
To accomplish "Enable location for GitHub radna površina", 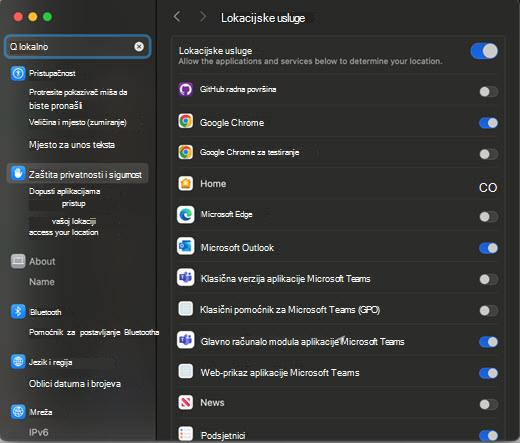I will click(489, 91).
